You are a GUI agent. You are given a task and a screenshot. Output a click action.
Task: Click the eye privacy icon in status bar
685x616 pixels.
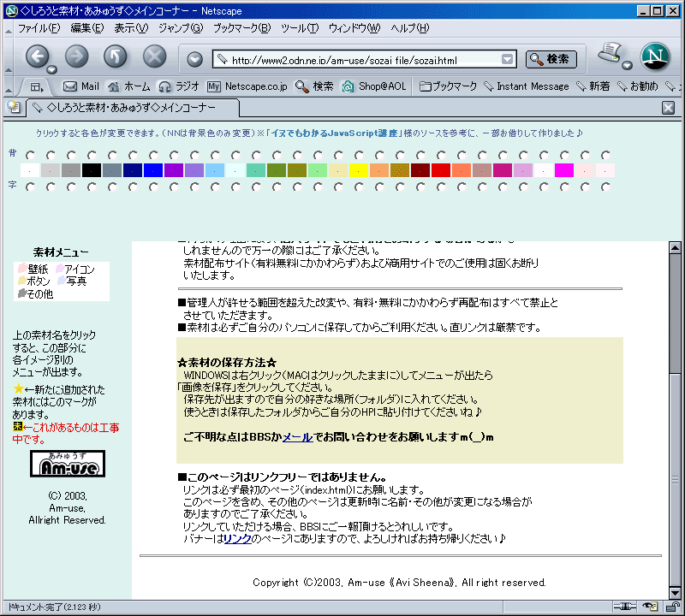click(x=650, y=607)
